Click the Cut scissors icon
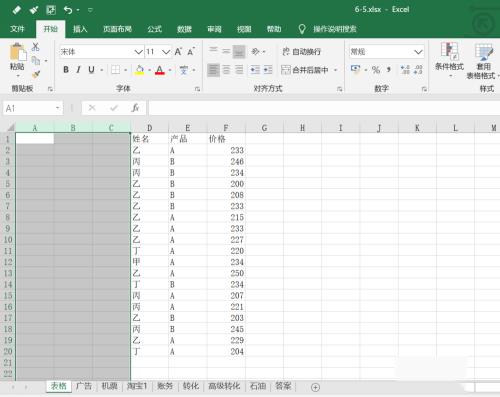This screenshot has height=397, width=500. 35,47
